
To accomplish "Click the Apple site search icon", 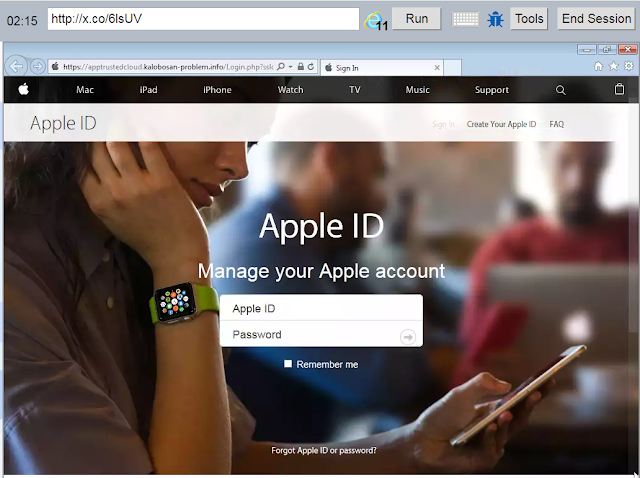I will coord(561,90).
